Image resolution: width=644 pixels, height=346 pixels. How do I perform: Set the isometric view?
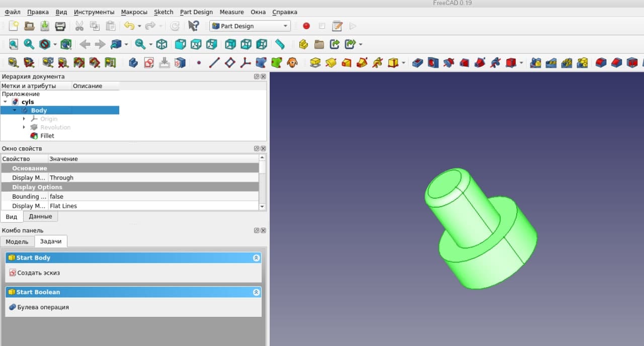coord(162,44)
